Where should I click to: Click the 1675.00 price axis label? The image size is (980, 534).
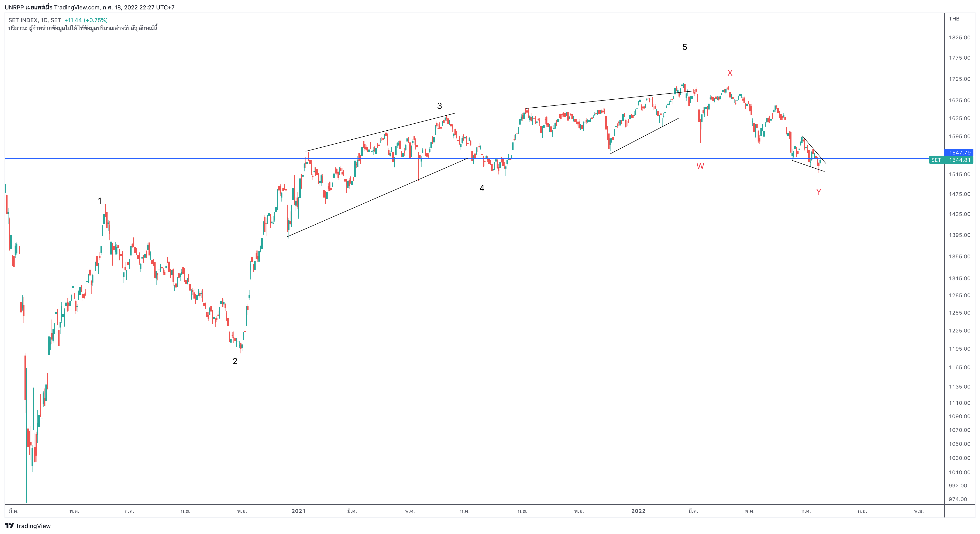click(x=960, y=100)
